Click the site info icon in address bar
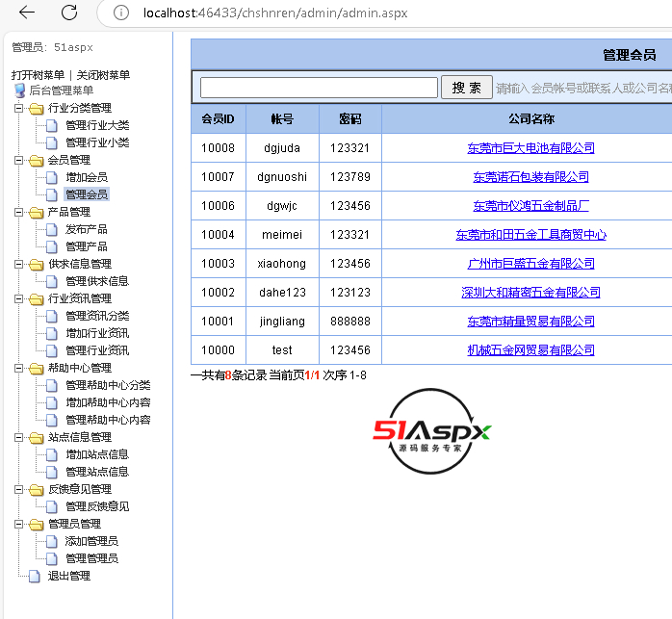Screen dimensions: 672x619 click(x=120, y=13)
